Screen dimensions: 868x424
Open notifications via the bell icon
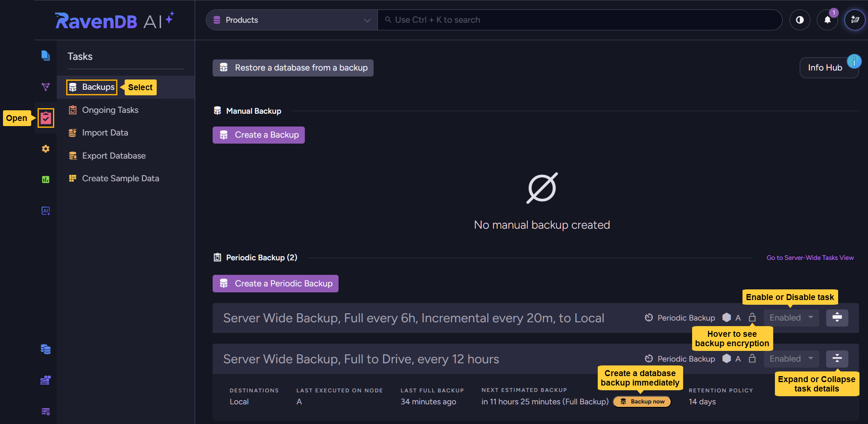[x=827, y=20]
